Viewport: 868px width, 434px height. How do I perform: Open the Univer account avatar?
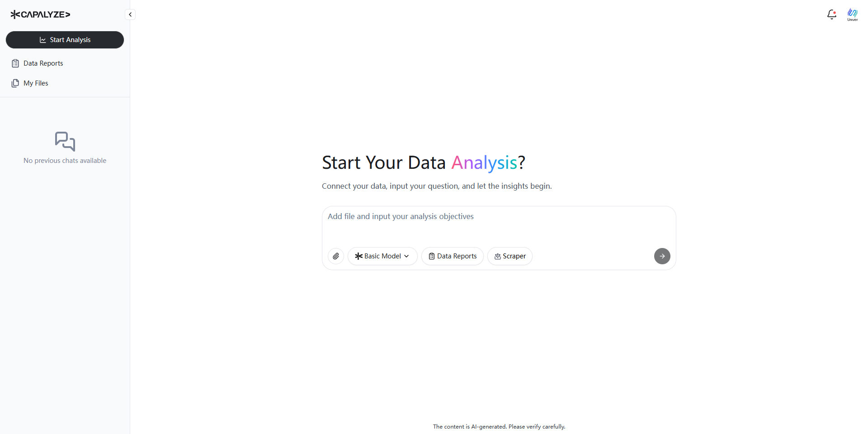pos(853,14)
